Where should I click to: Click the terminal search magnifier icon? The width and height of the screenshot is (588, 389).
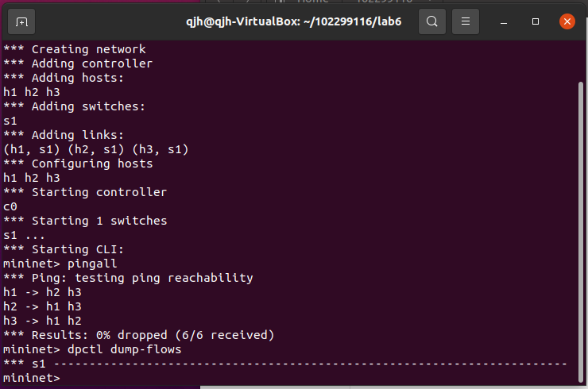click(431, 21)
